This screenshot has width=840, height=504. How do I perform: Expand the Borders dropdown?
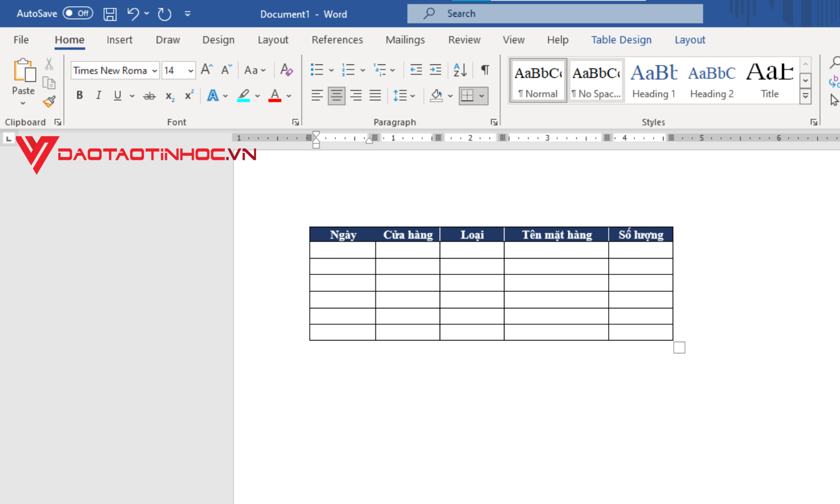pyautogui.click(x=482, y=95)
